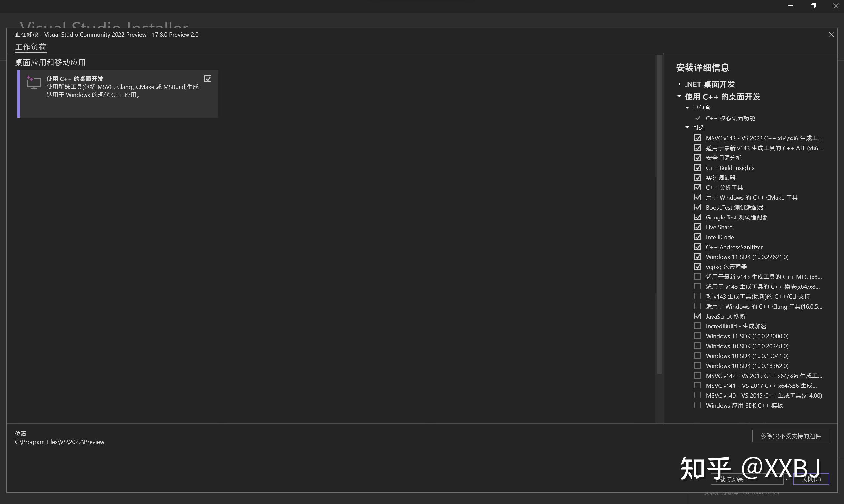
Task: Collapse 使用 C++ 的桌面开发 details tree
Action: [679, 97]
